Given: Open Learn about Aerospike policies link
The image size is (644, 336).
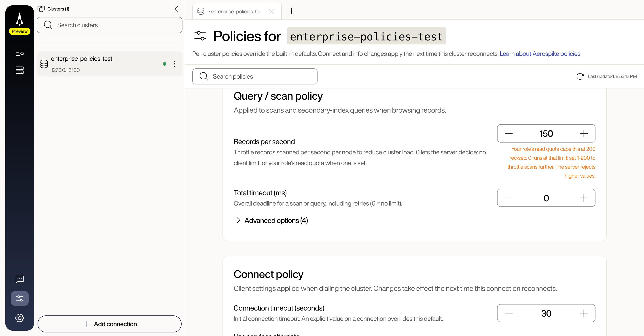Looking at the screenshot, I should pos(540,54).
